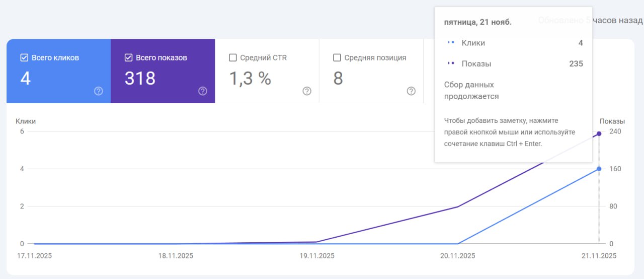Select purple impressions data point for 21.11.2025

coord(599,133)
